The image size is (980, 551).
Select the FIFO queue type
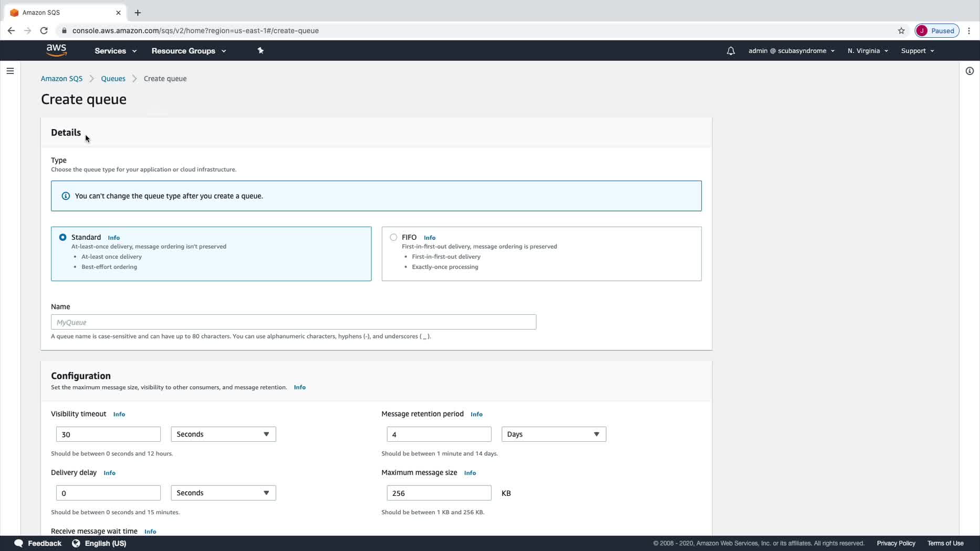click(393, 237)
